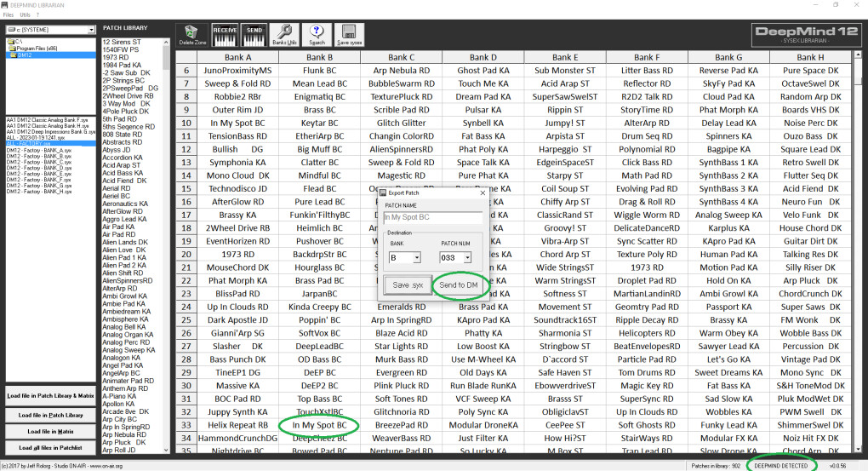Screen dimensions: 868x471
Task: Click the Load file in Patch Library button
Action: click(x=50, y=415)
